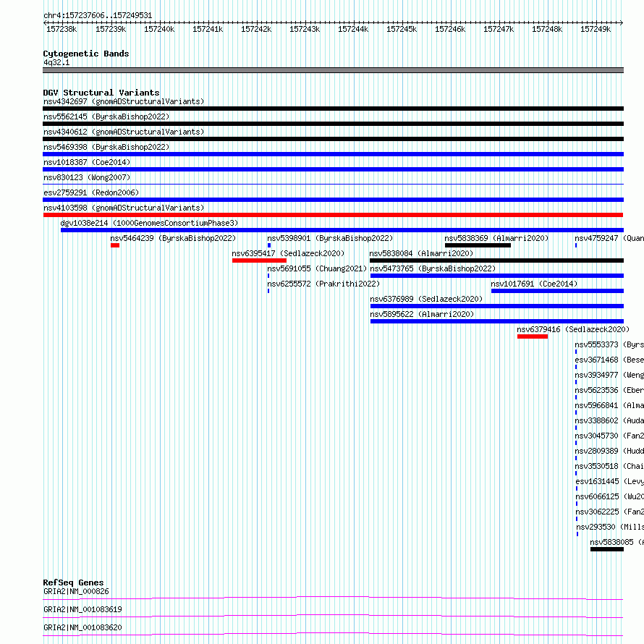Select the nsv6379416 (Sedlazeck2020) label
Screen dimensions: 644x644
573,329
